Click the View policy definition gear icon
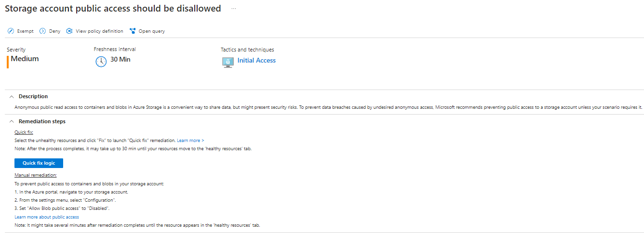644x233 pixels. pyautogui.click(x=69, y=31)
